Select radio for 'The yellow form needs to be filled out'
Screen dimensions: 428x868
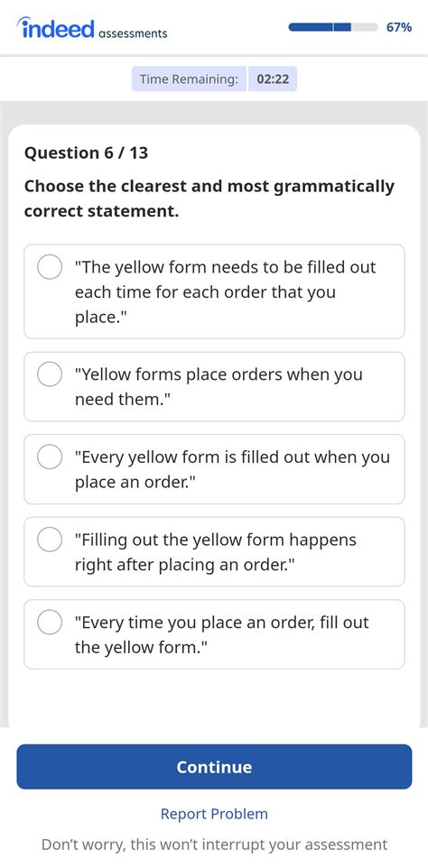pyautogui.click(x=50, y=267)
